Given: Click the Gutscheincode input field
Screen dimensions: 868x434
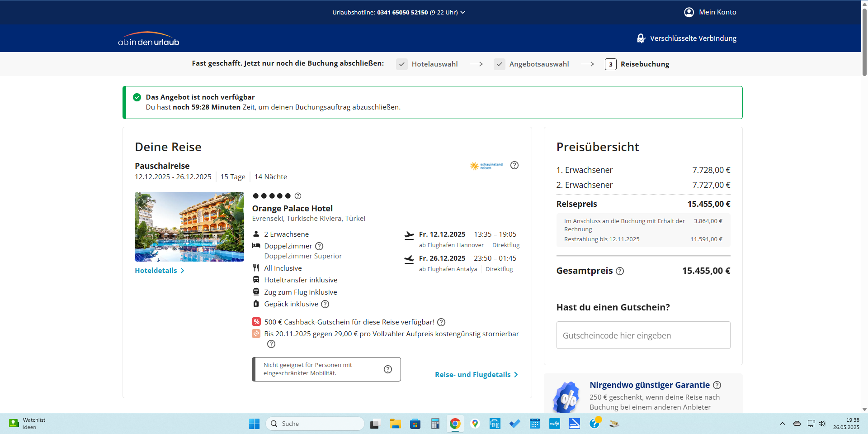Looking at the screenshot, I should (x=643, y=335).
